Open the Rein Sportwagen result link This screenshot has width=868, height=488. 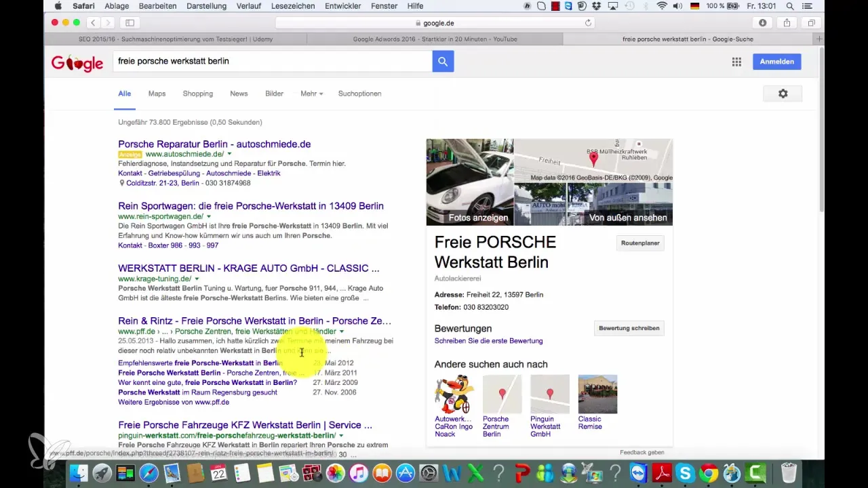251,205
